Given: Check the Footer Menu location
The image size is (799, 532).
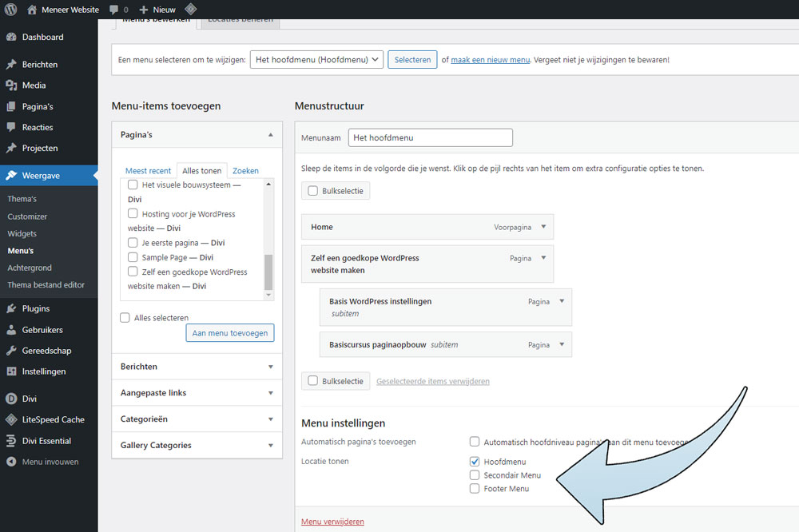Looking at the screenshot, I should [x=475, y=488].
